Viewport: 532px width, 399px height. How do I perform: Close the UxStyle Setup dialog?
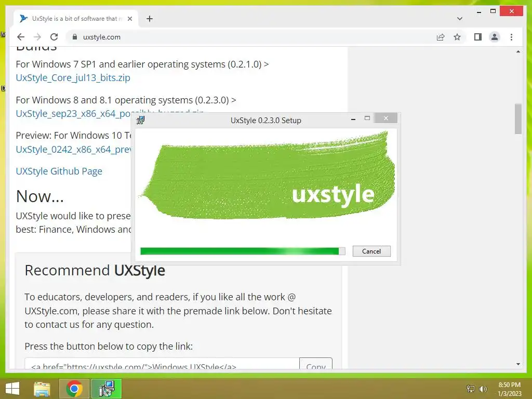(x=386, y=118)
